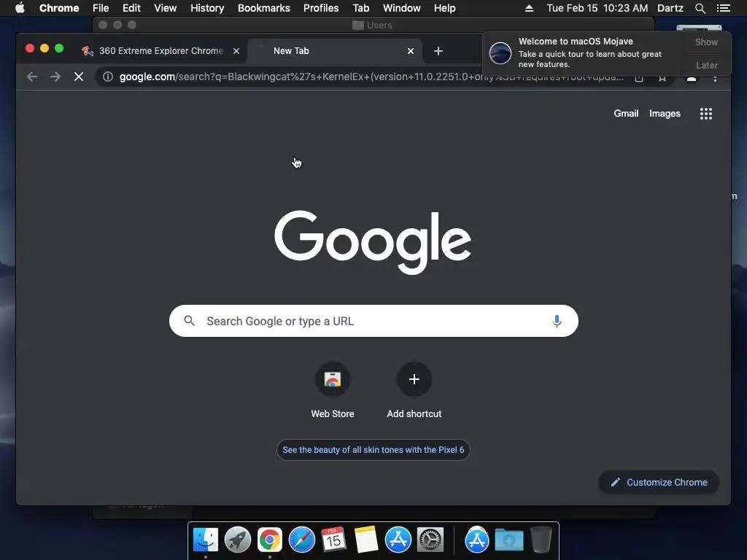Select the New Tab tab

(334, 51)
